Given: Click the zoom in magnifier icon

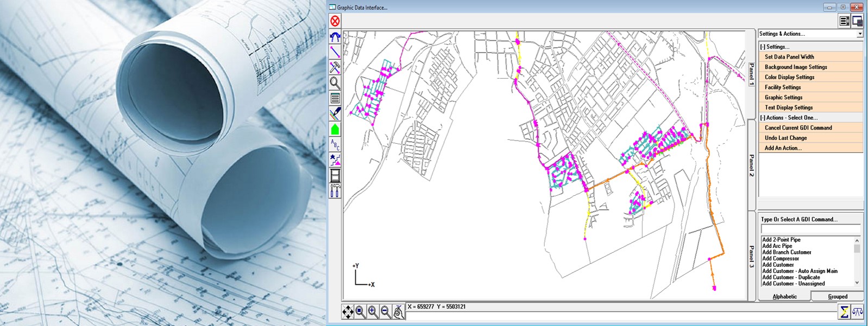Looking at the screenshot, I should pos(373,312).
